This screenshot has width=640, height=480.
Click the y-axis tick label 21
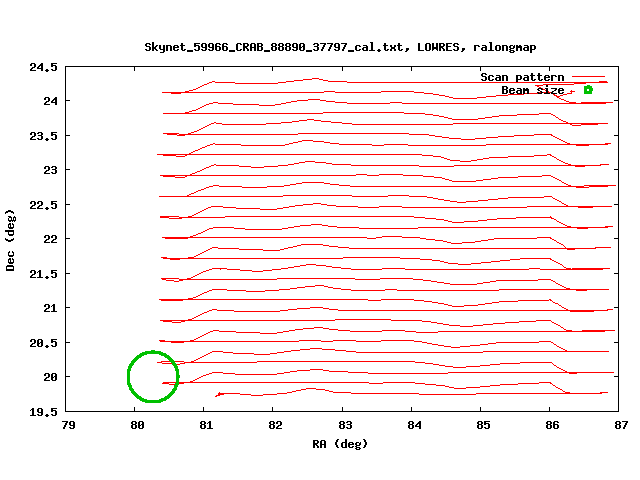pyautogui.click(x=50, y=308)
